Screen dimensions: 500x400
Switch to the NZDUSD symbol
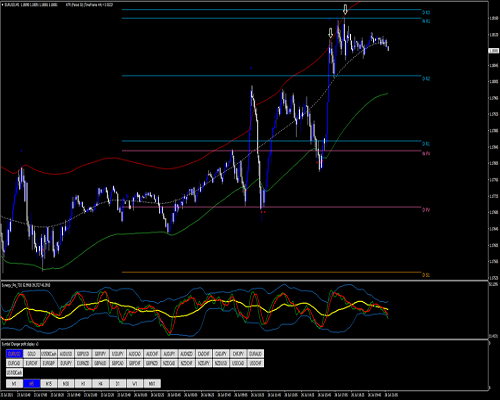pyautogui.click(x=221, y=363)
